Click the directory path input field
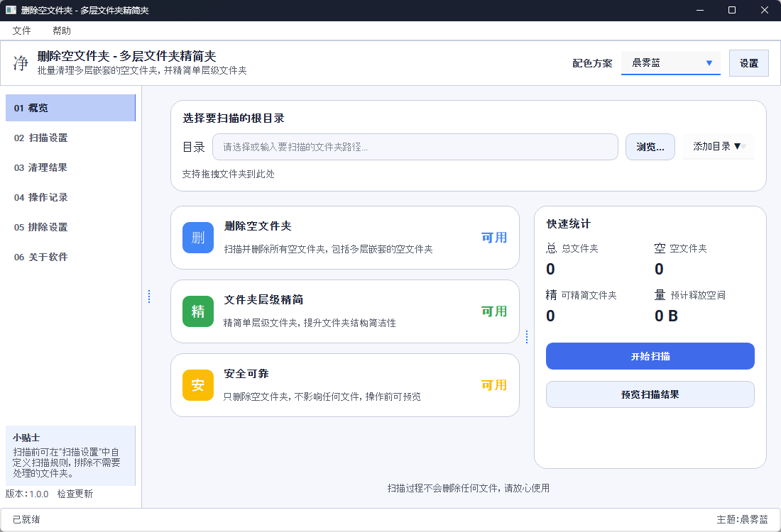This screenshot has height=532, width=781. (x=415, y=147)
